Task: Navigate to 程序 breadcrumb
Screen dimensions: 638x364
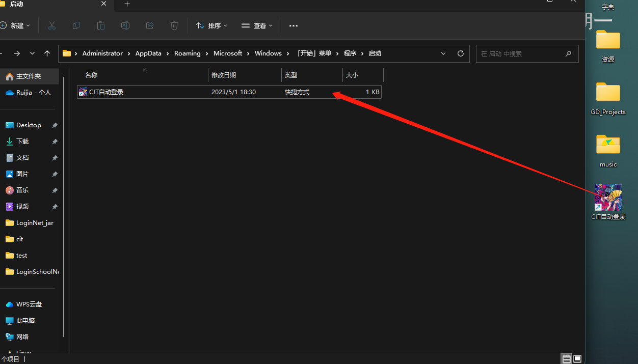Action: 350,53
